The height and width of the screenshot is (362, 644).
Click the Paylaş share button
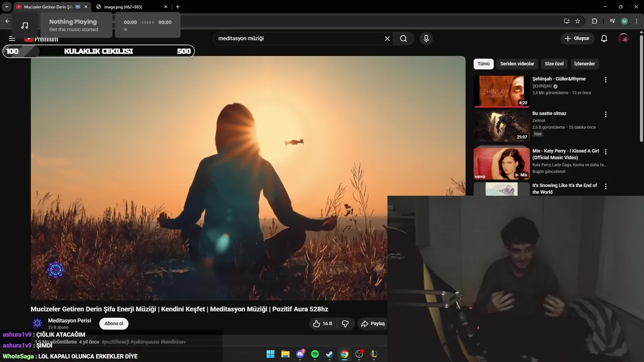[373, 324]
